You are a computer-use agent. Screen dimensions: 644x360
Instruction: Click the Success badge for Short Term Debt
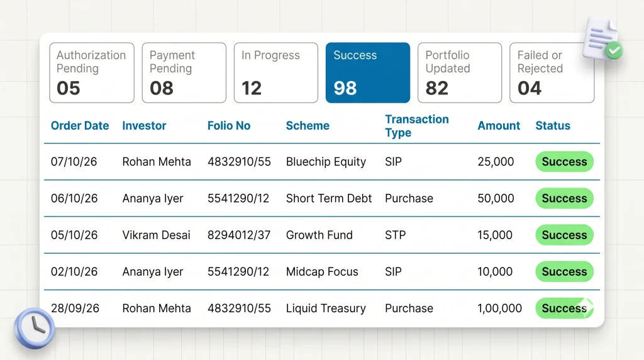click(564, 198)
